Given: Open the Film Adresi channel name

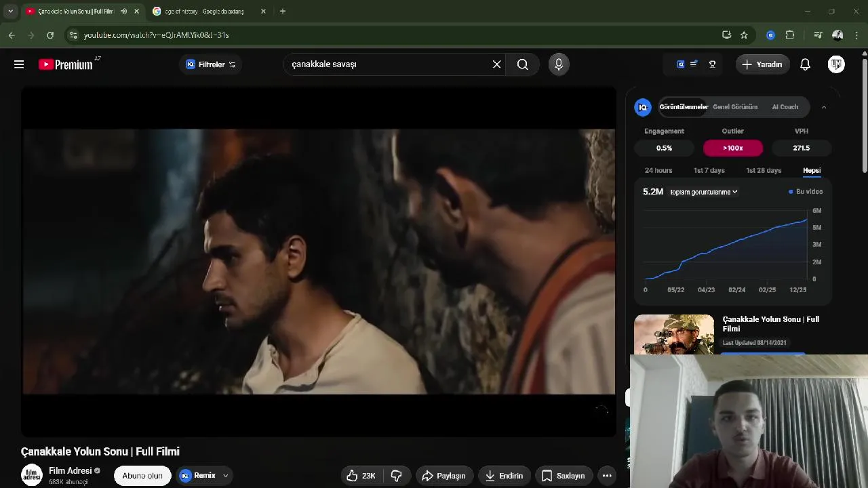Looking at the screenshot, I should pos(71,470).
